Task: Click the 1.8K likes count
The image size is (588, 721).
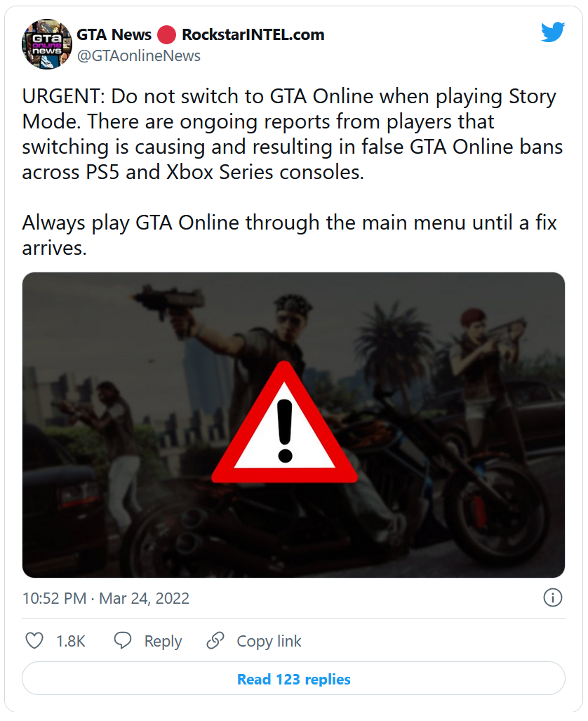Action: (x=70, y=641)
